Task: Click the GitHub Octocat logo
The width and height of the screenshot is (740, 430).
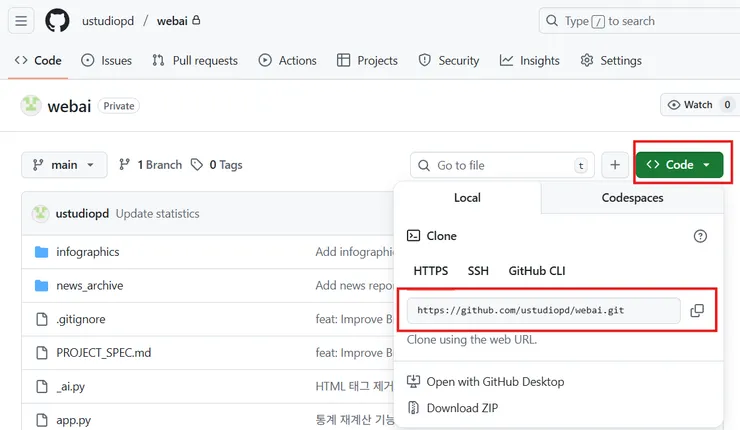Action: 57,21
